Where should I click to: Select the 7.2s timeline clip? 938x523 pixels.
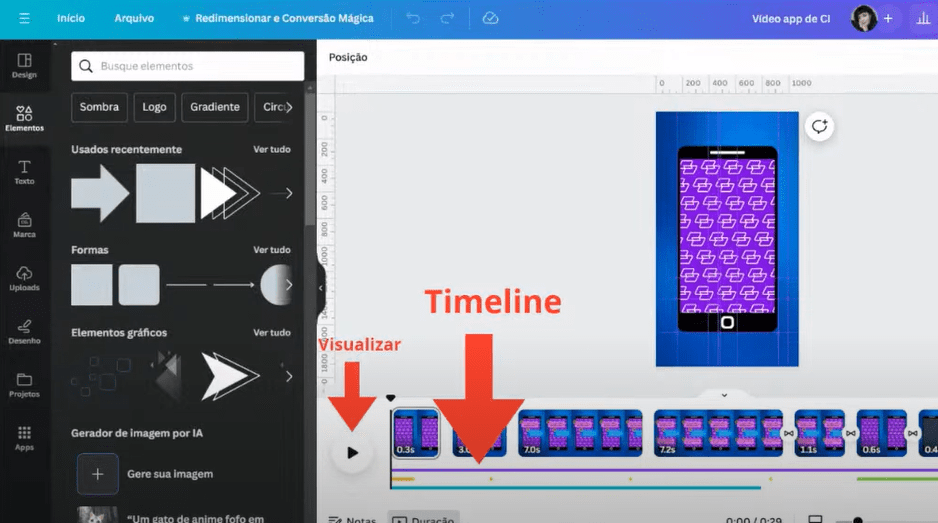click(x=718, y=433)
